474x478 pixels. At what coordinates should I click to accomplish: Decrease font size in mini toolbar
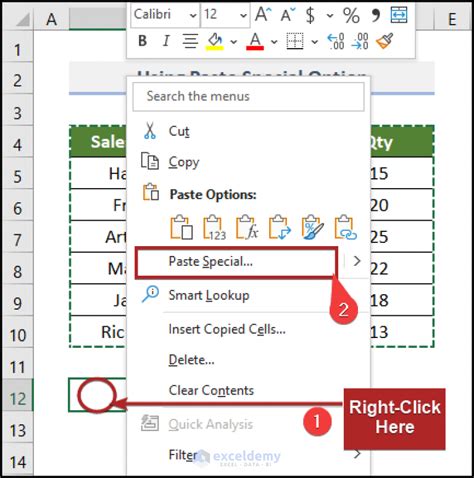click(x=288, y=15)
